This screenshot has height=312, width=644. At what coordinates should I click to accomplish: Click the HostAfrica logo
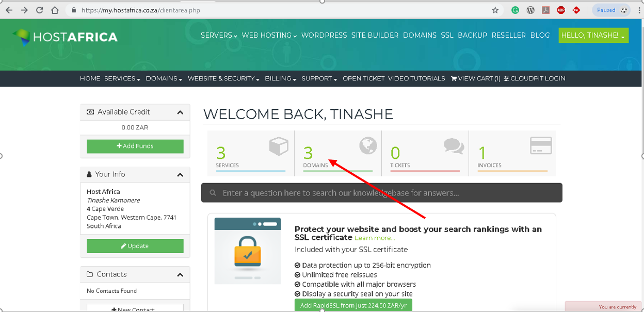tap(65, 37)
